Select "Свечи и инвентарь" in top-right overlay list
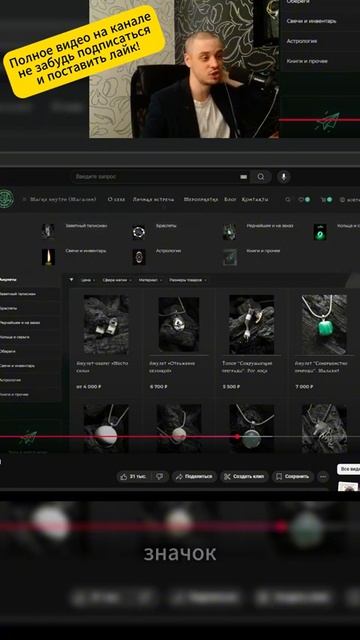 tap(311, 21)
